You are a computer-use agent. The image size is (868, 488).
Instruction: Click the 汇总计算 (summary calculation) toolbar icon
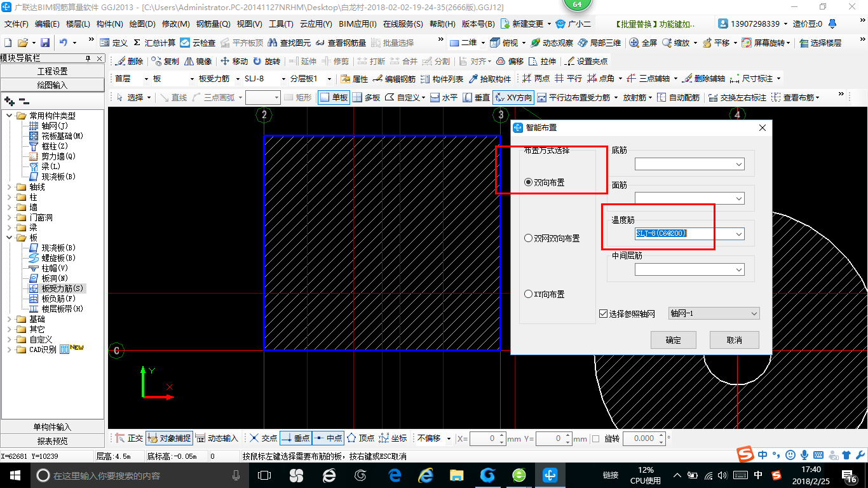pyautogui.click(x=154, y=43)
